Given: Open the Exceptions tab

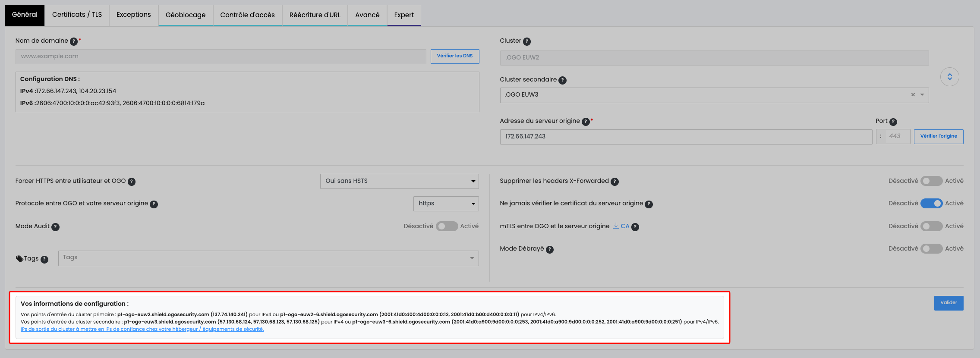Looking at the screenshot, I should [134, 15].
